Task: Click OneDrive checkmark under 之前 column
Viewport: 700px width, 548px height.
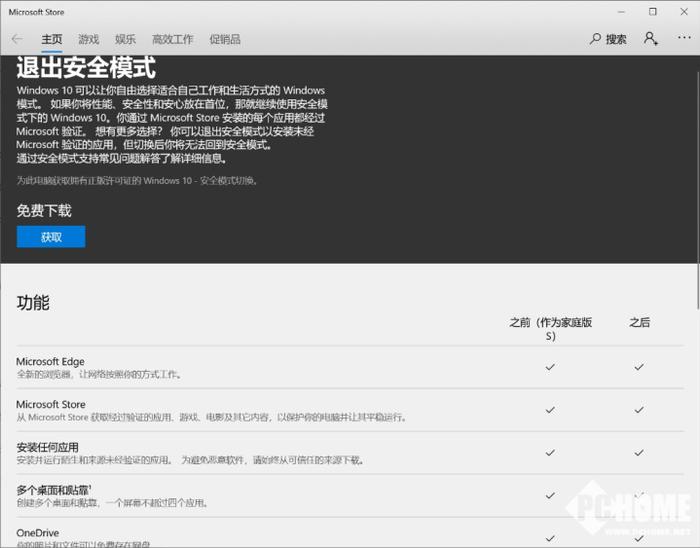Action: 550,538
